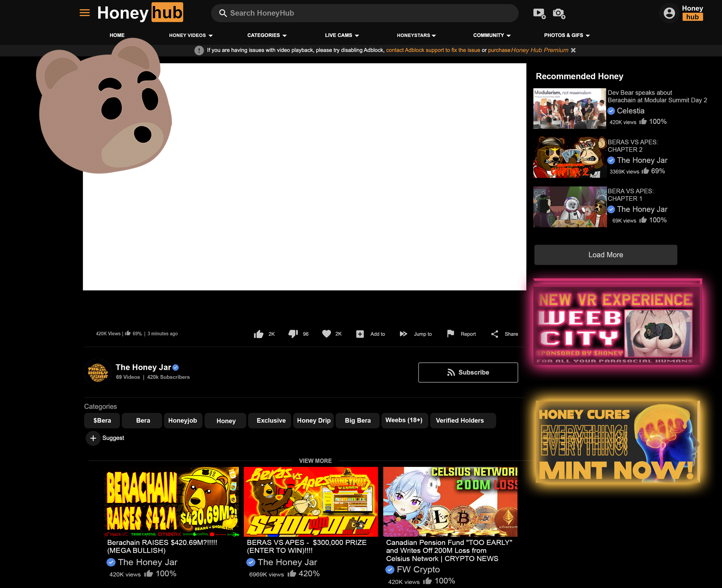The image size is (722, 588).
Task: Click Celestia channel name in recommendations
Action: coord(630,111)
